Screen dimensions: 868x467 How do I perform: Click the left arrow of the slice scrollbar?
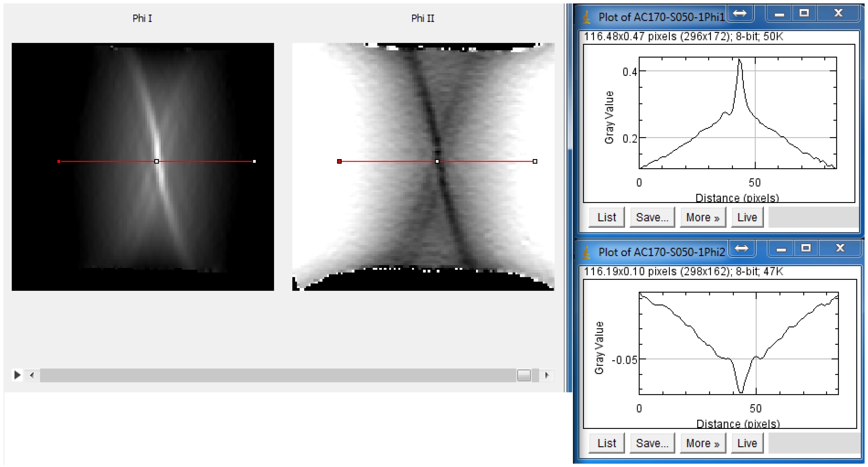[x=32, y=375]
